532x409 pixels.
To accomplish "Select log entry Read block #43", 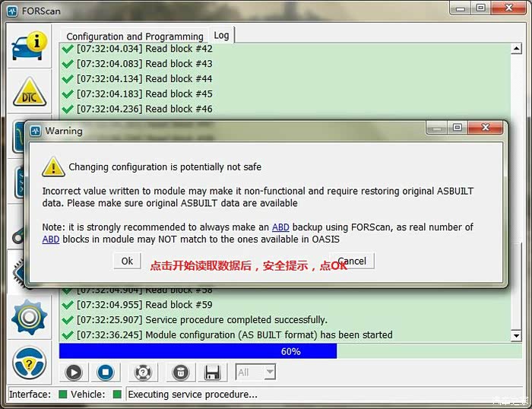I will [x=144, y=64].
